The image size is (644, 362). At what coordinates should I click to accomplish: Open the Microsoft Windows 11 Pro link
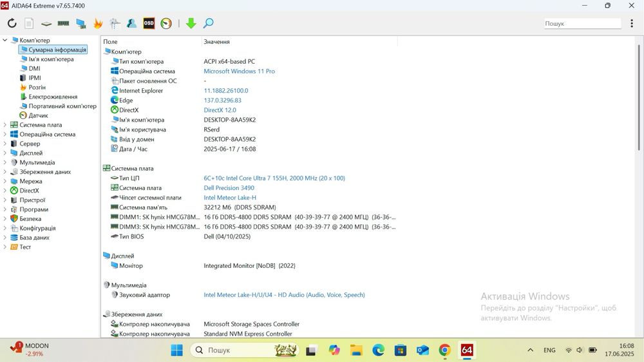(239, 71)
